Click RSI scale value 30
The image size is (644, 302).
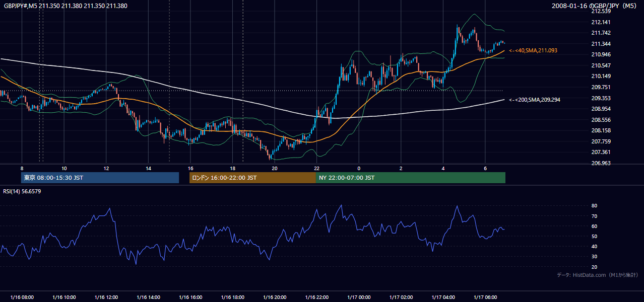pyautogui.click(x=594, y=256)
